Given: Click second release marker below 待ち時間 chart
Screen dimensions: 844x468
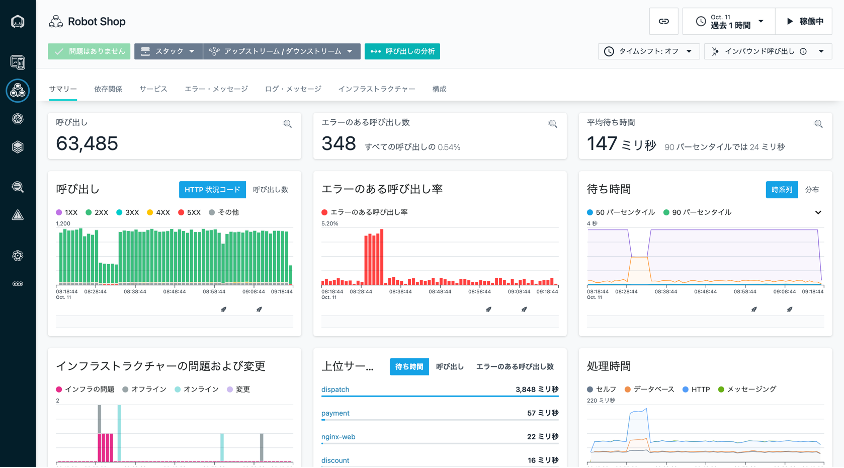Looking at the screenshot, I should click(x=790, y=309).
